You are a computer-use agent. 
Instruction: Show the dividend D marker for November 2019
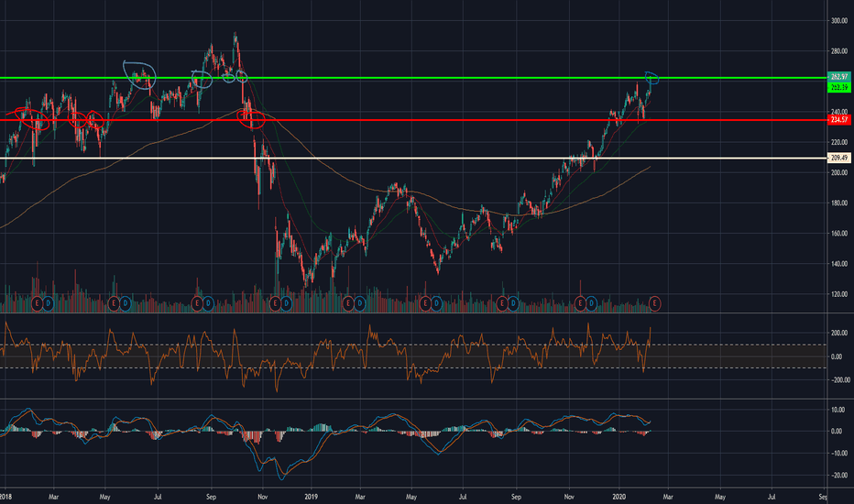coord(592,303)
